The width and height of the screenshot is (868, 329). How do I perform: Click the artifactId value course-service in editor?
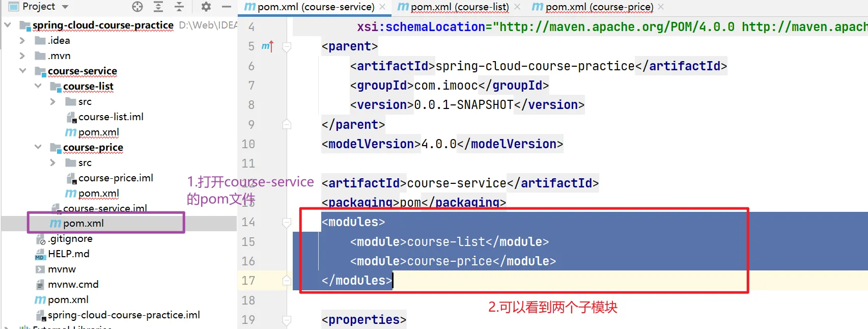(x=457, y=183)
